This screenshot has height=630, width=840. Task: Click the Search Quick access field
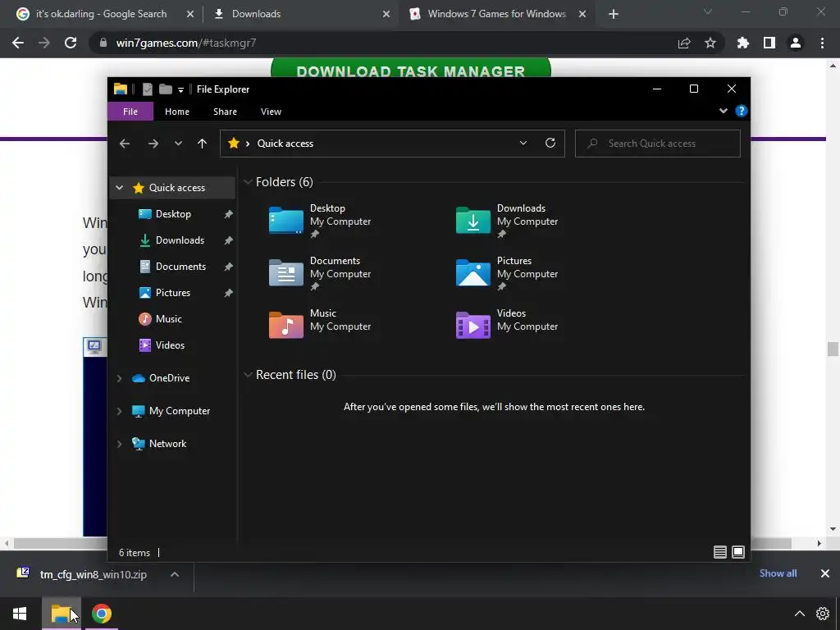click(x=657, y=143)
